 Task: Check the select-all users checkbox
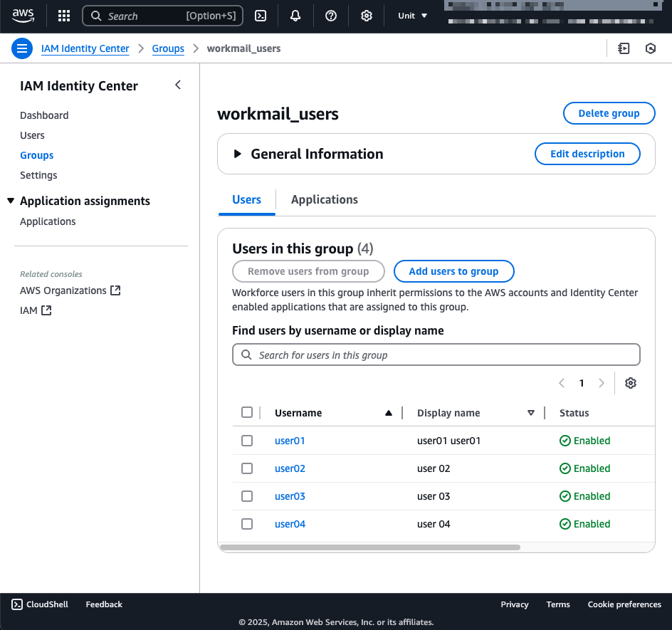click(247, 411)
